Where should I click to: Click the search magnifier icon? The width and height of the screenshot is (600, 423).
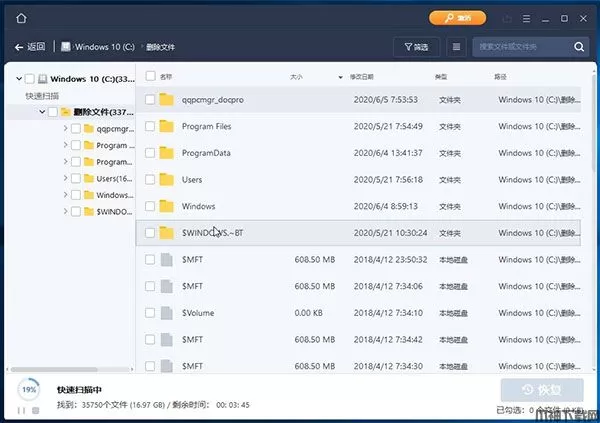coord(579,47)
